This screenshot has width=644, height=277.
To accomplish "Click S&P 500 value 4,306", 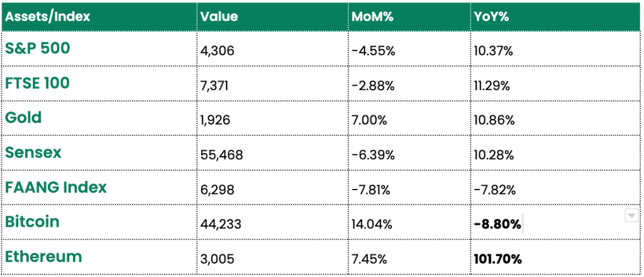I will coord(217,52).
